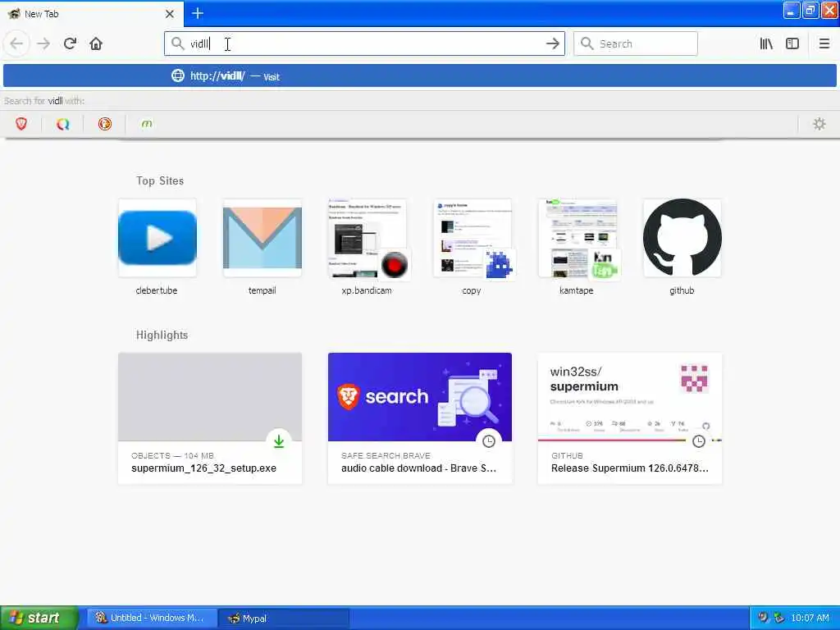Switch to Untitled - Windows M... taskbar item
The image size is (840, 630).
click(x=152, y=619)
